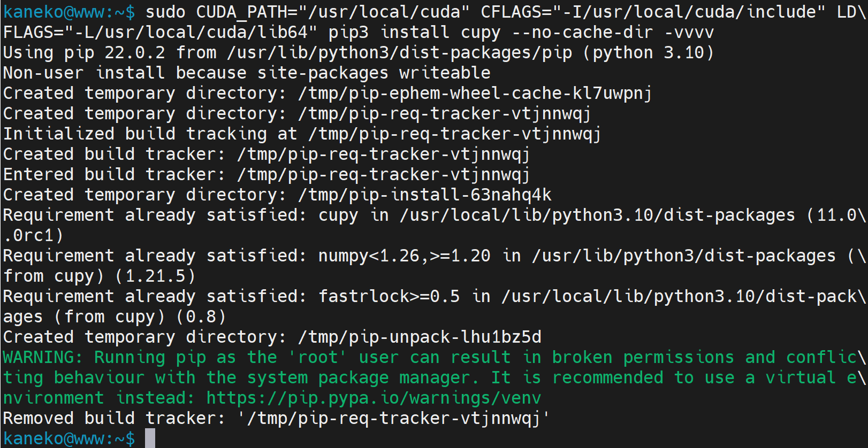Click the 'Using pip 22.0.2' text
The width and height of the screenshot is (868, 448).
(x=84, y=52)
